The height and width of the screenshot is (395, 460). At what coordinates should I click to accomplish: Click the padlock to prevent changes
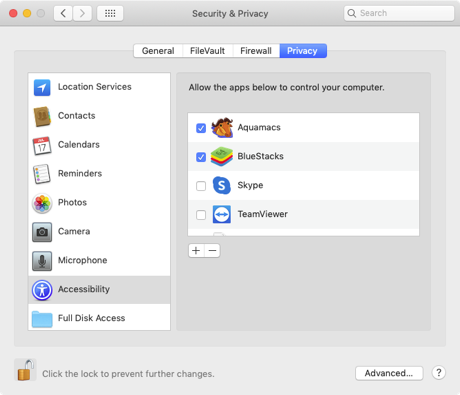26,370
